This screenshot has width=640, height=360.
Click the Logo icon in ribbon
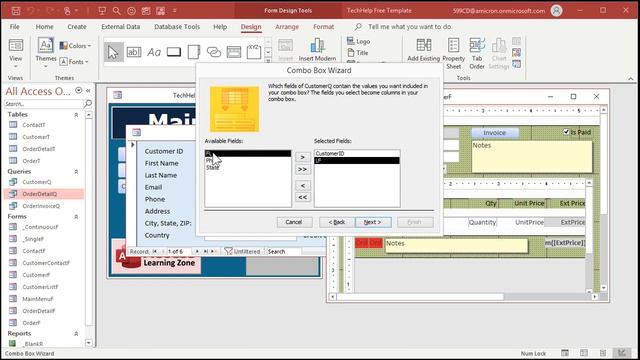358,41
